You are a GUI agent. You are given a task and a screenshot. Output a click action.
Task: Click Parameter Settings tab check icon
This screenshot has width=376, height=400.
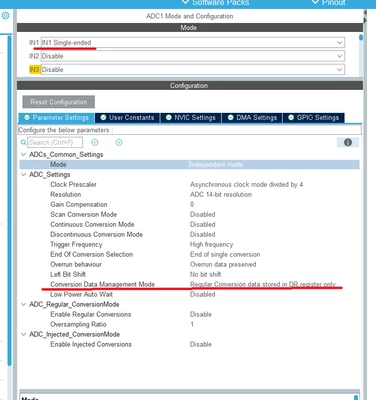click(27, 118)
